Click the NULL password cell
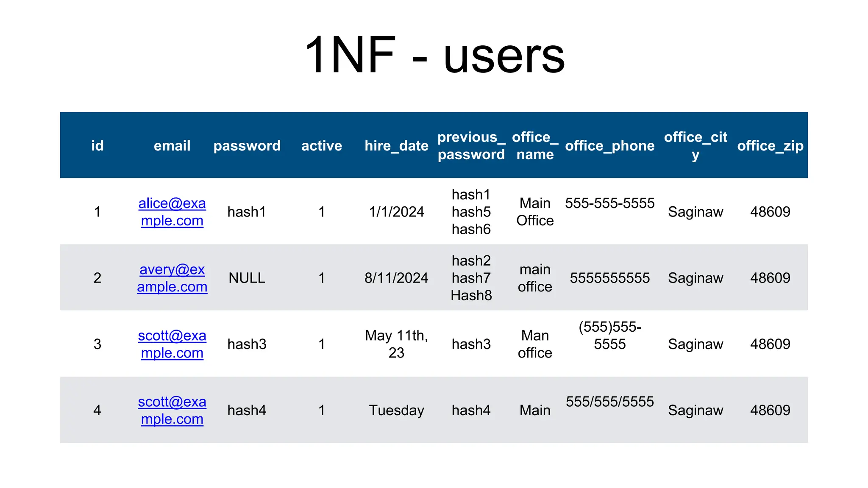The height and width of the screenshot is (488, 868). [x=247, y=278]
